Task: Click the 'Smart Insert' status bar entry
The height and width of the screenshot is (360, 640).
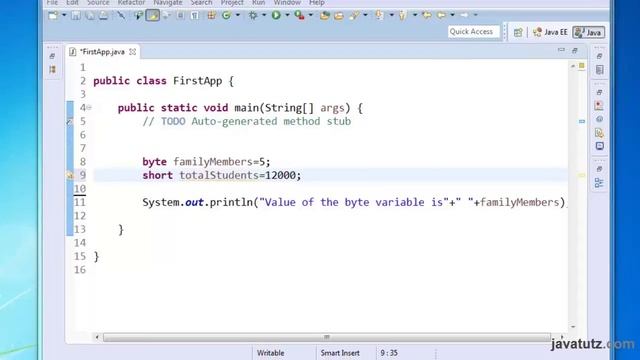Action: pos(340,353)
